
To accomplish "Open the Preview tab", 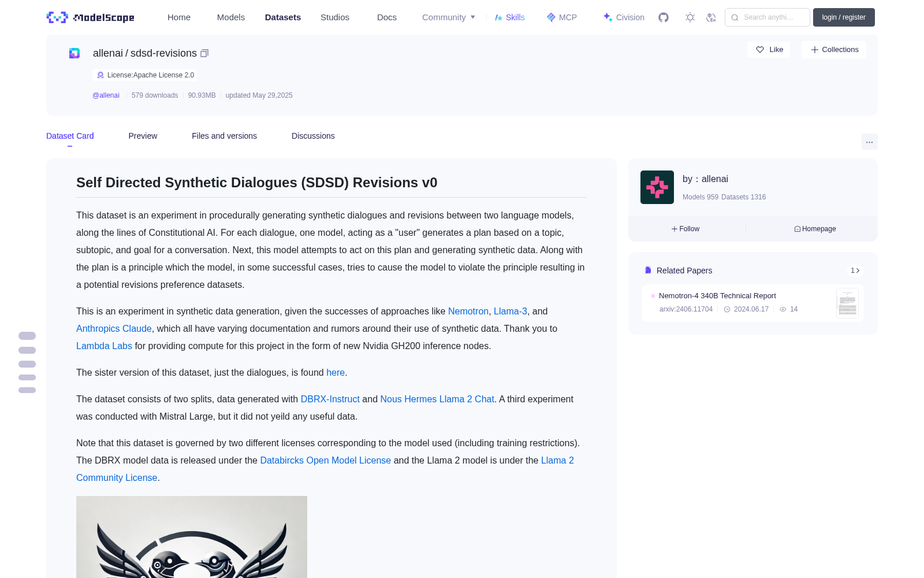I will coord(143,136).
